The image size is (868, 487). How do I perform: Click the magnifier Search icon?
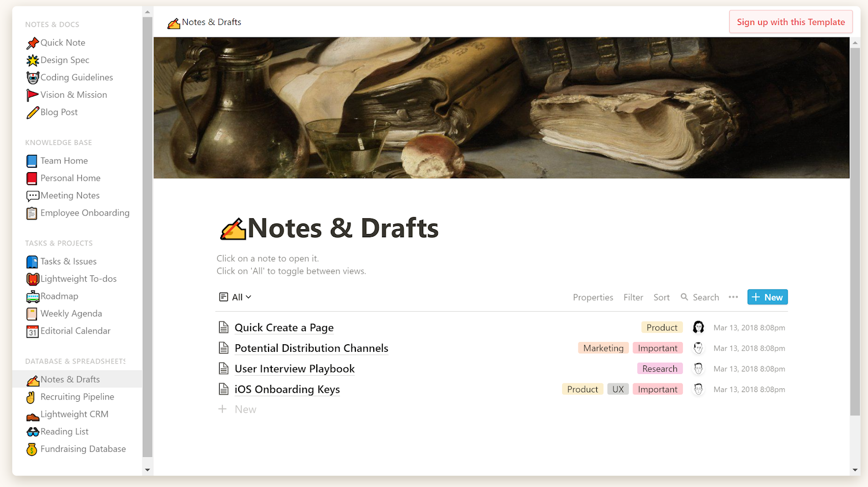[685, 297]
